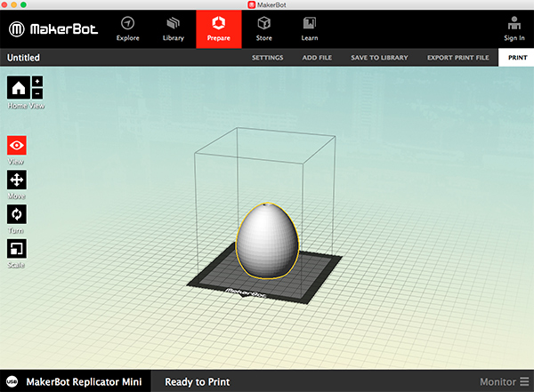Click the build plate MakerBot label

pos(246,293)
